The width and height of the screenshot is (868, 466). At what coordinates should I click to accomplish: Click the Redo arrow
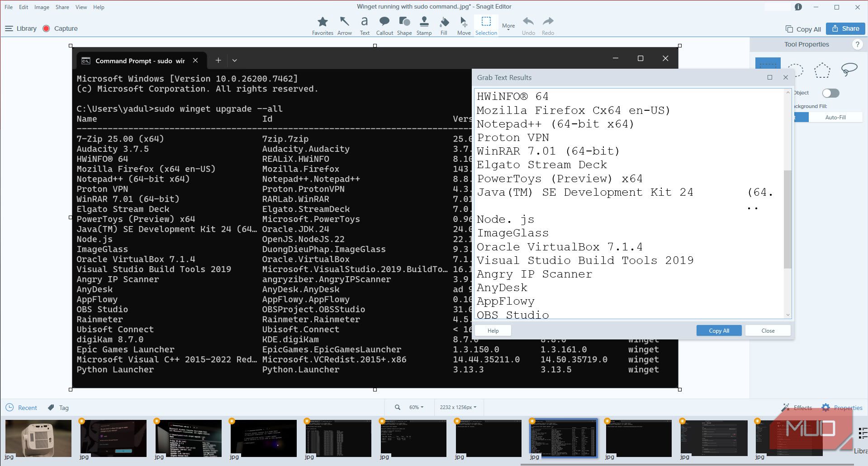548,26
